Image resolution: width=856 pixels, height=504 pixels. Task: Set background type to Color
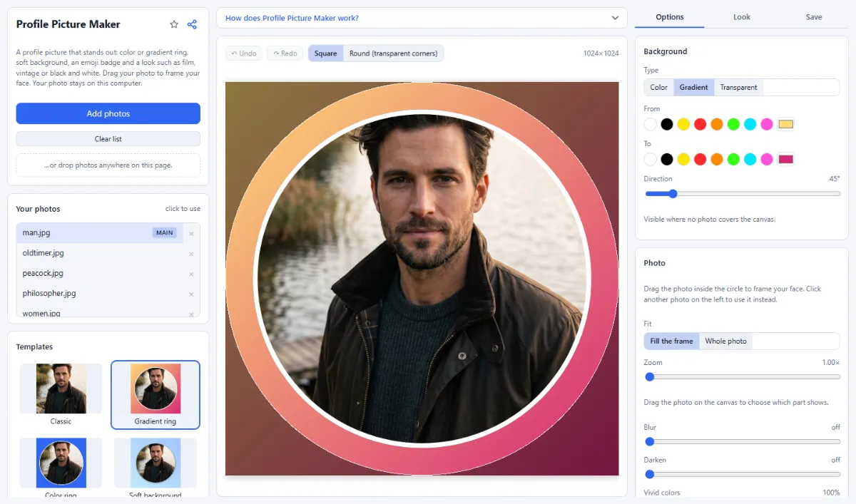coord(659,88)
